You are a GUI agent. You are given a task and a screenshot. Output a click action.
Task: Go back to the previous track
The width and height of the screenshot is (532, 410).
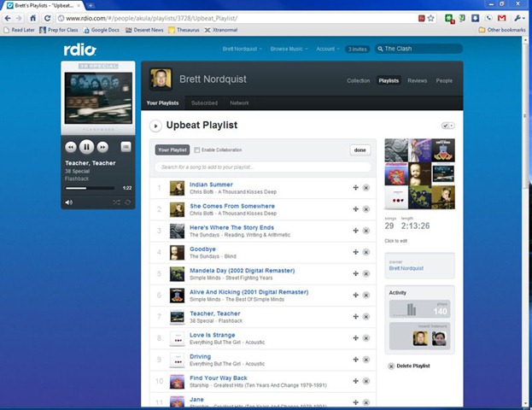tap(71, 147)
